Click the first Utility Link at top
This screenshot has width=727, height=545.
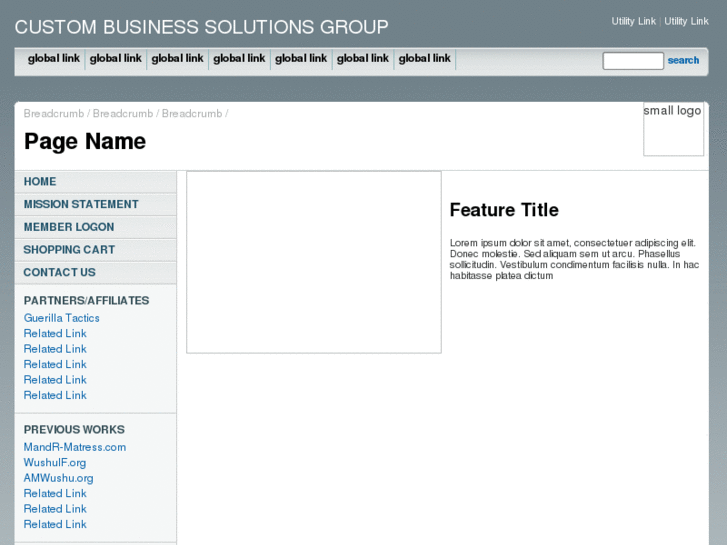(x=634, y=21)
